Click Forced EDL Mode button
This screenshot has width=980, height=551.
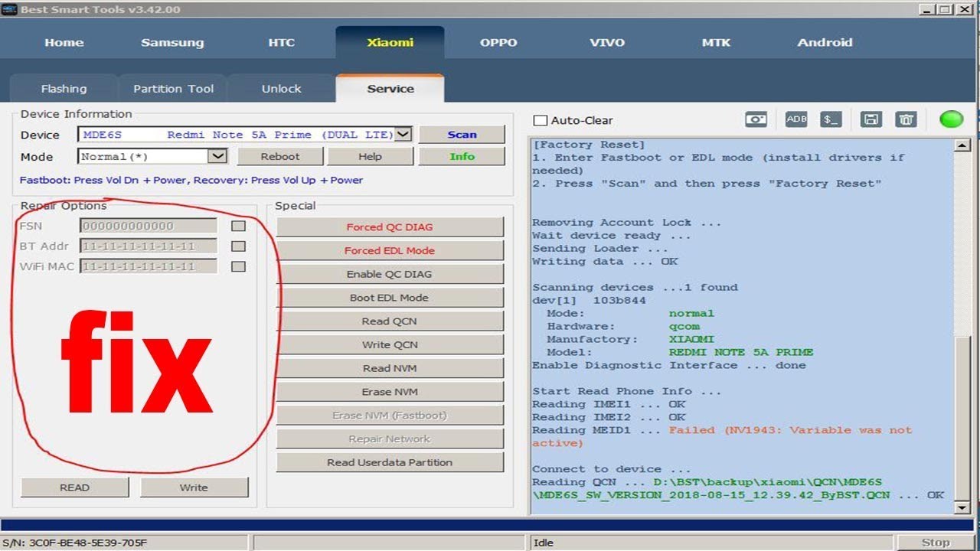click(x=390, y=250)
